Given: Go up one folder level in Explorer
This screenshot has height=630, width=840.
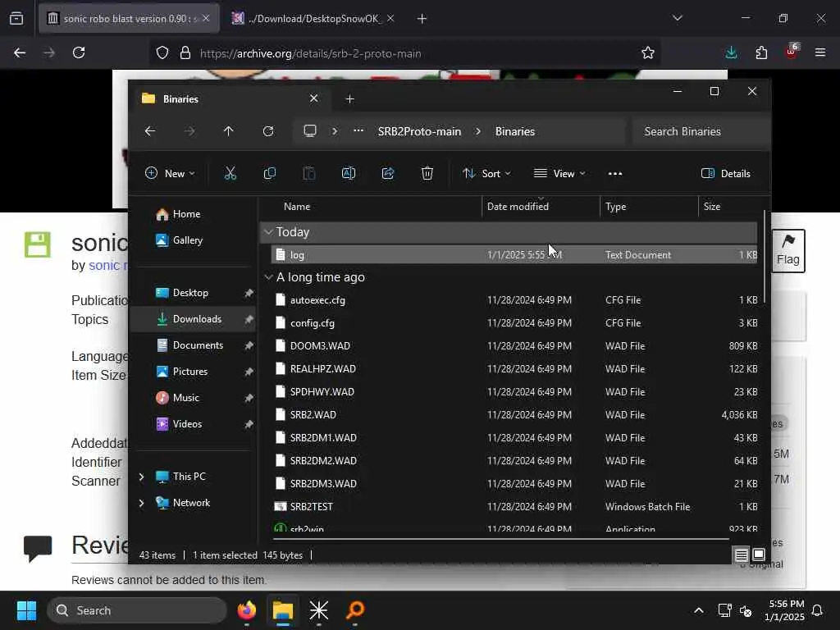Looking at the screenshot, I should tap(228, 131).
